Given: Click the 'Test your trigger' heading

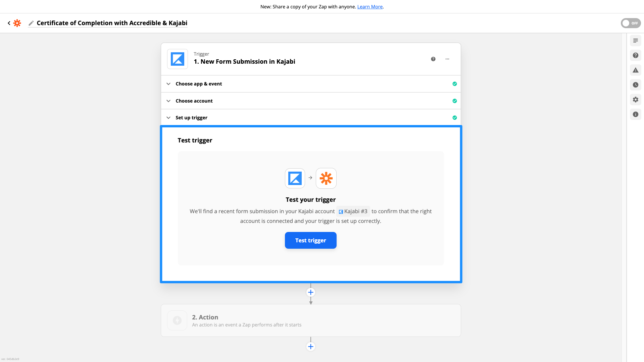Looking at the screenshot, I should pyautogui.click(x=311, y=200).
